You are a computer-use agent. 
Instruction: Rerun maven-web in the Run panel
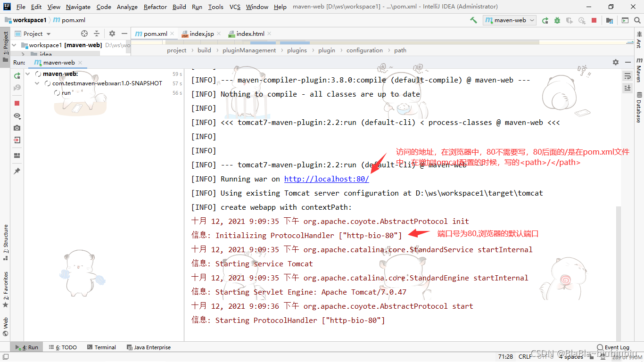(17, 75)
